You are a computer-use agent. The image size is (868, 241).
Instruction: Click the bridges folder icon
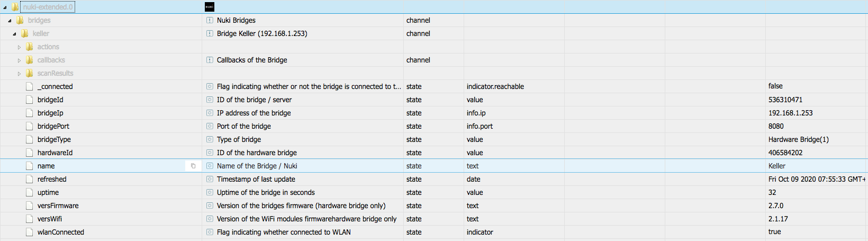click(20, 20)
